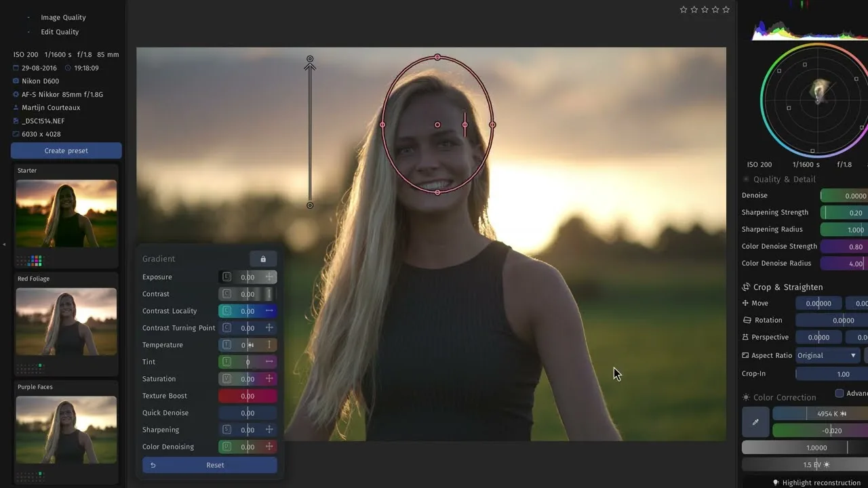This screenshot has height=488, width=868.
Task: Click the Denoise slider
Action: [x=844, y=195]
